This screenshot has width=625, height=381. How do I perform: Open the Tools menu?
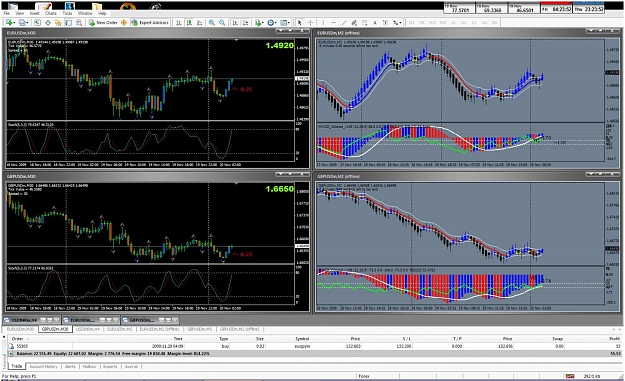(x=67, y=13)
